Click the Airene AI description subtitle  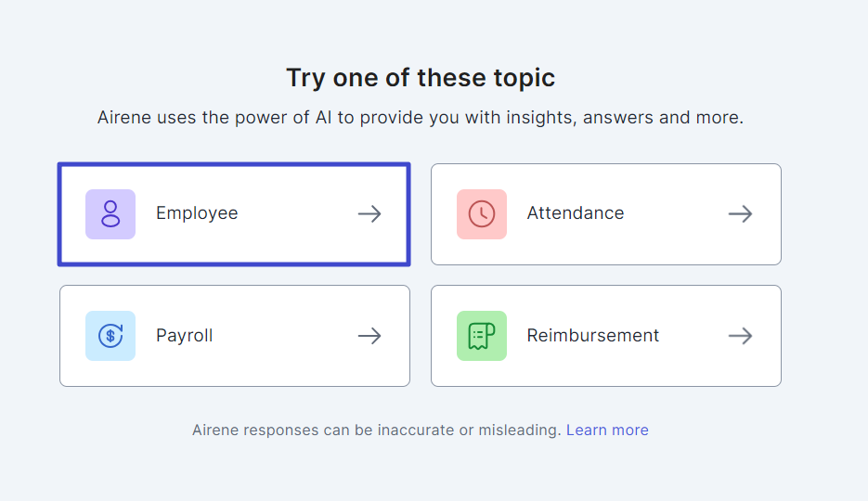421,117
